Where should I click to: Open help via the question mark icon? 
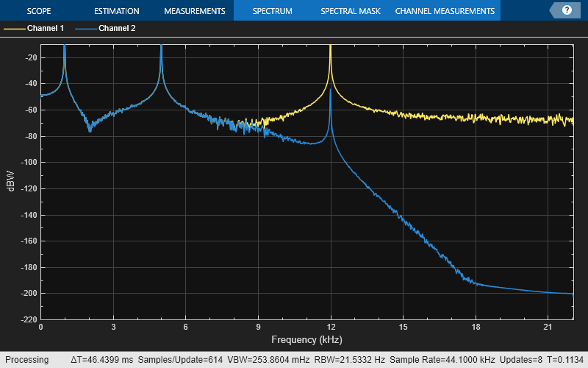coord(567,10)
